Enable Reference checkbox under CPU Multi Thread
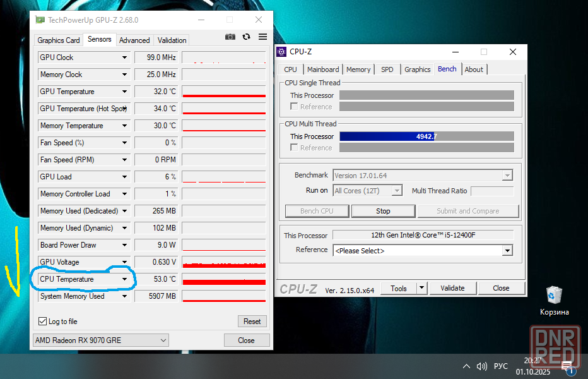Image resolution: width=588 pixels, height=379 pixels. (x=294, y=148)
